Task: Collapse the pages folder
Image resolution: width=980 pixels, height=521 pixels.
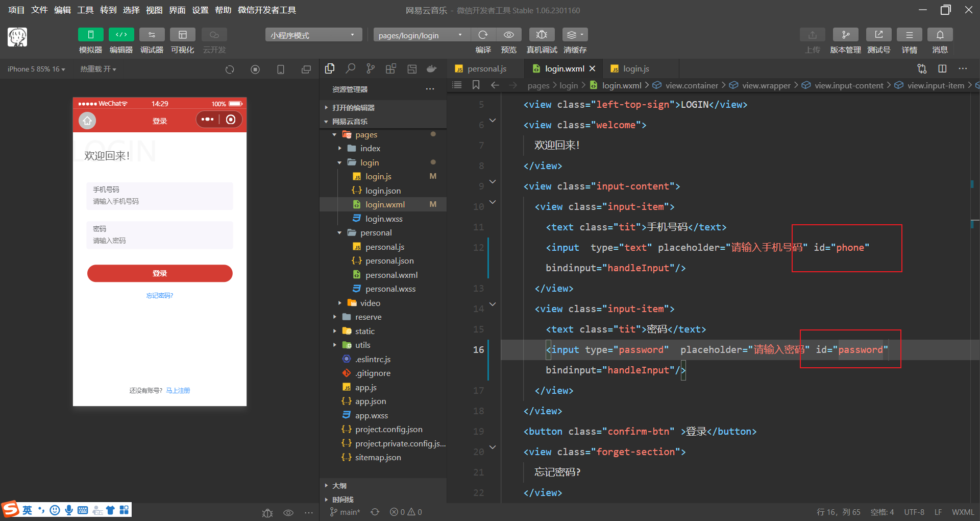Action: pos(383,134)
